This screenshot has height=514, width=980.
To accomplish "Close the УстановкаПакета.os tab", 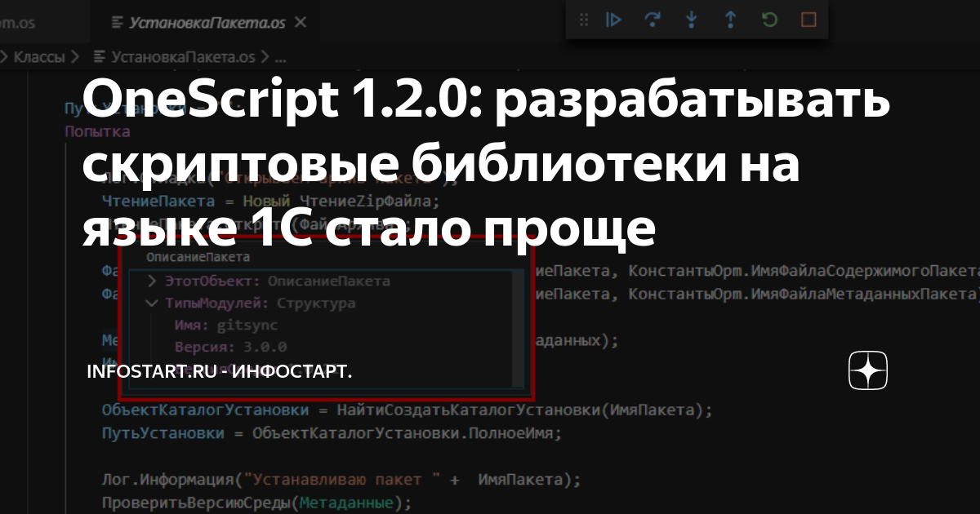I will 301,23.
